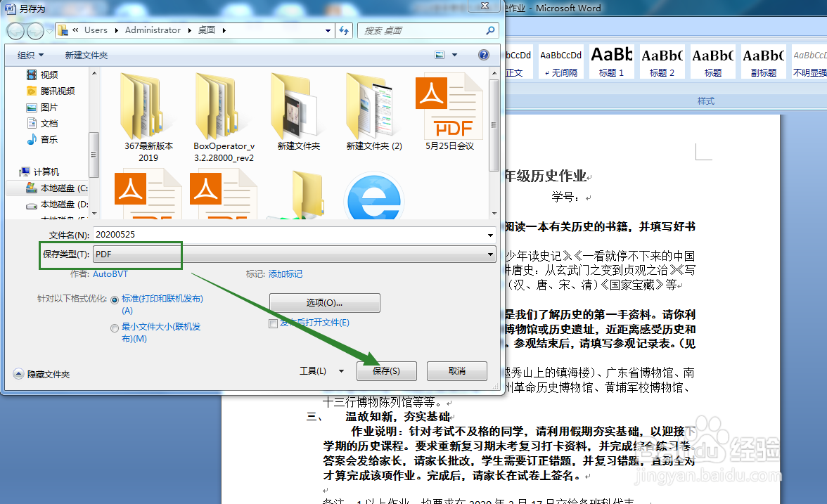Select 图片 library in the navigation pane
Image resolution: width=827 pixels, height=504 pixels.
[49, 108]
